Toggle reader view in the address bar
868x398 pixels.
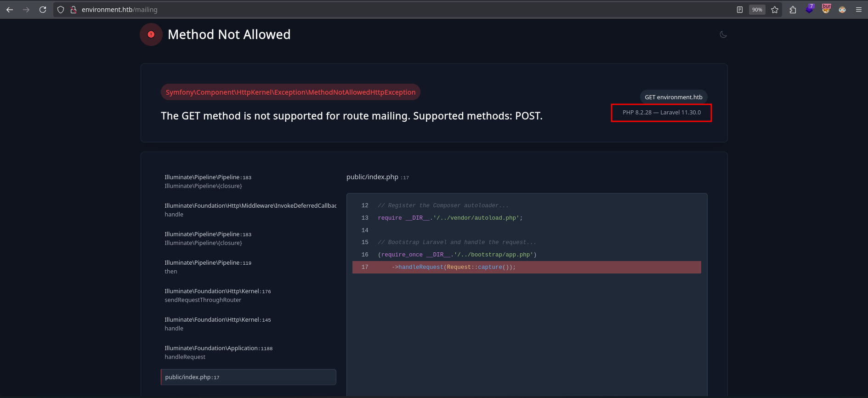[739, 10]
